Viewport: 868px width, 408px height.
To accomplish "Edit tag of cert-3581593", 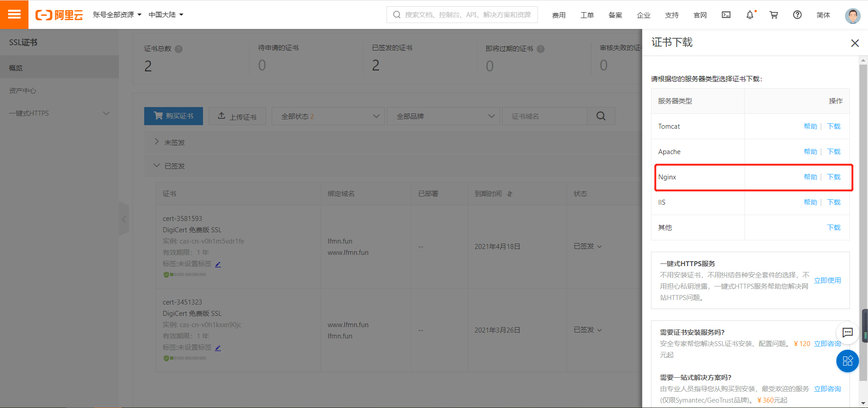I will (218, 264).
